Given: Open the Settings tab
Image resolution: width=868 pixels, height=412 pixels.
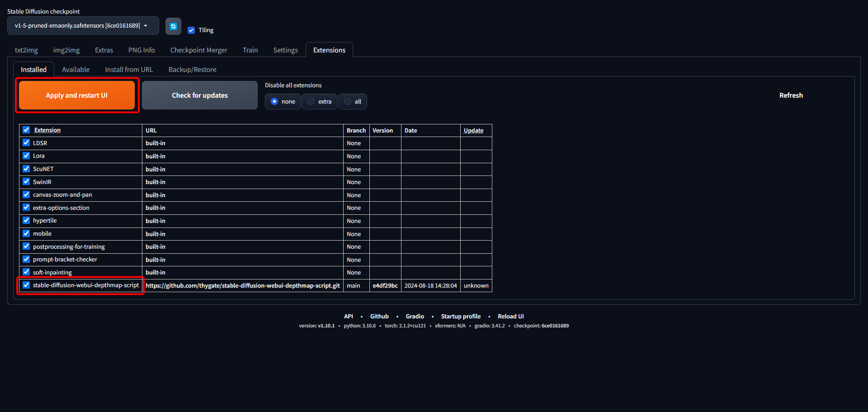Looking at the screenshot, I should [285, 50].
